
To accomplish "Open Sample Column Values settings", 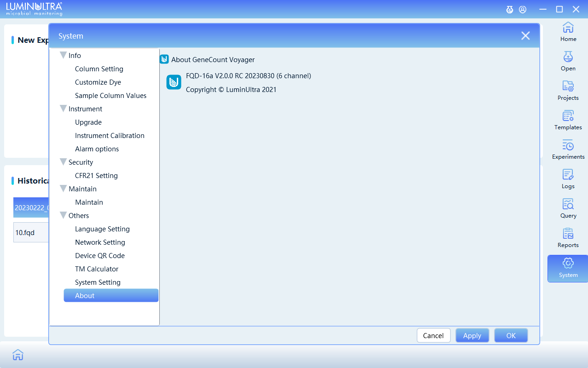I will click(111, 96).
